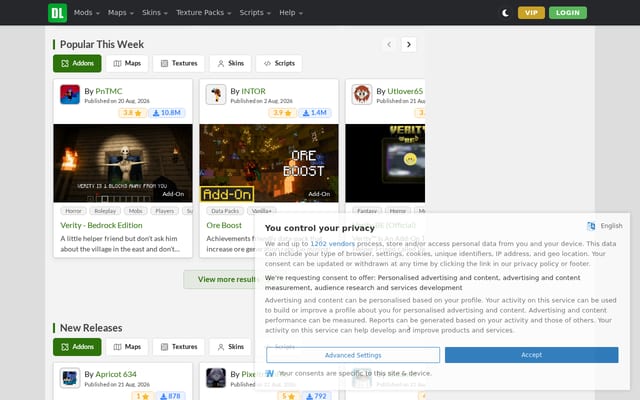
Task: Select Skins tab under New Releases
Action: tap(230, 347)
